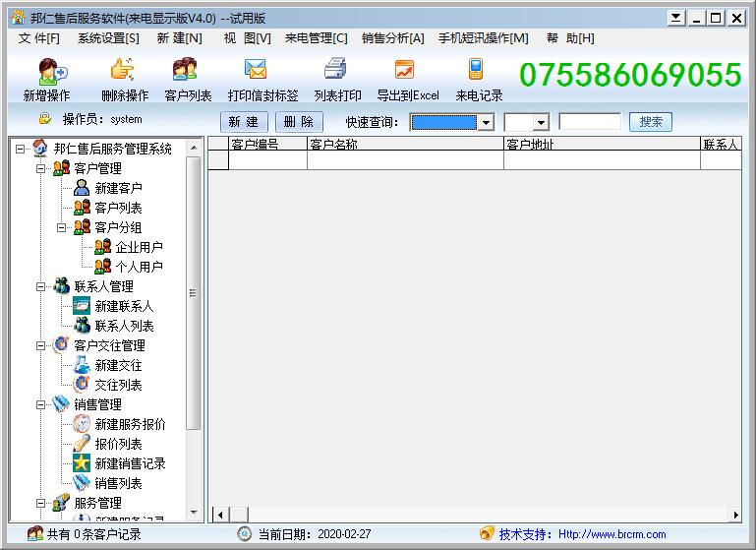Image resolution: width=756 pixels, height=550 pixels.
Task: Click the row selector of the first row
Action: pyautogui.click(x=218, y=160)
